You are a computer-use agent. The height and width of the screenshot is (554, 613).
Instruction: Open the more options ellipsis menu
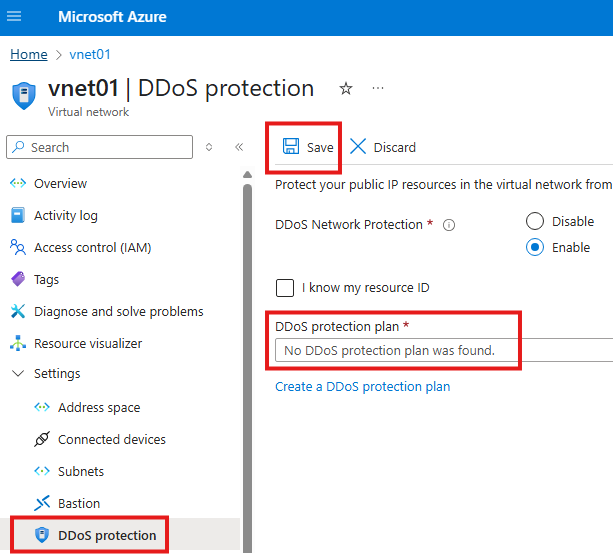pos(378,88)
